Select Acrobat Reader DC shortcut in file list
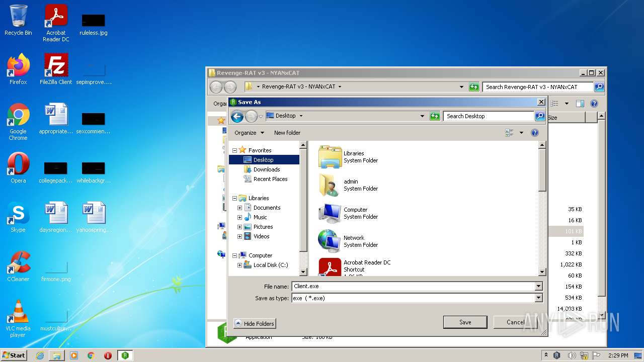Screen dimensions: 644x362 point(355,266)
